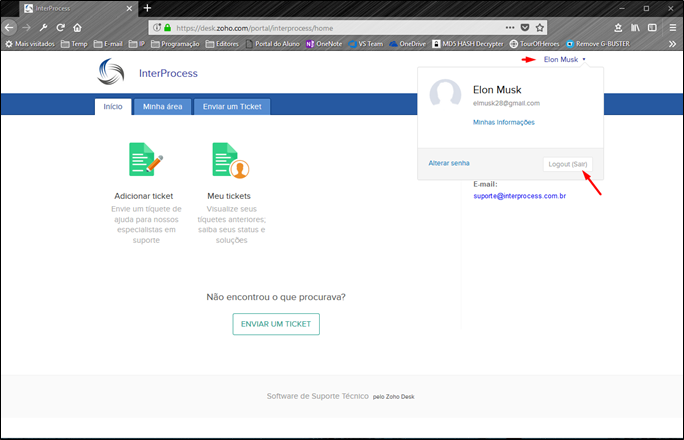Click the InterProcess title text
684x440 pixels.
tap(168, 73)
